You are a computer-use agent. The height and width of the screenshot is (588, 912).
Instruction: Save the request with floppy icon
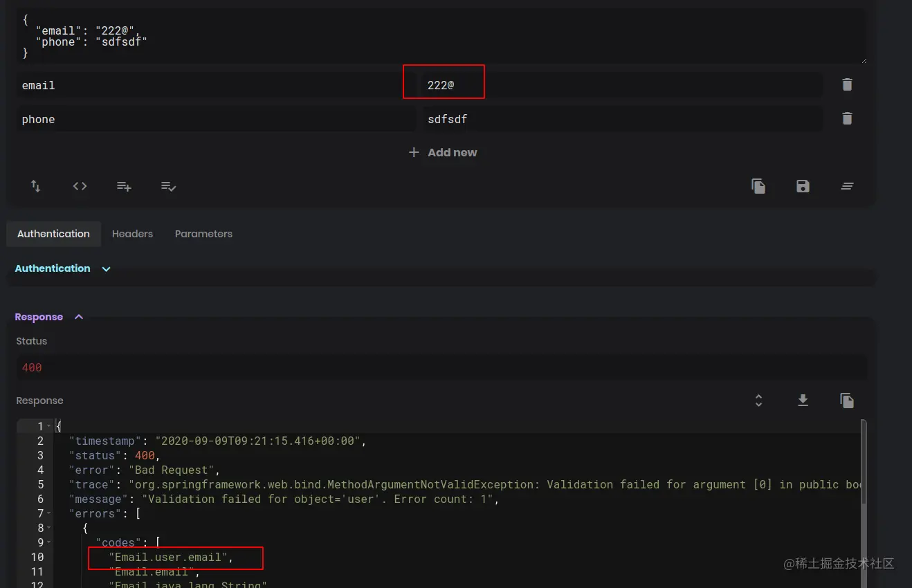[803, 186]
